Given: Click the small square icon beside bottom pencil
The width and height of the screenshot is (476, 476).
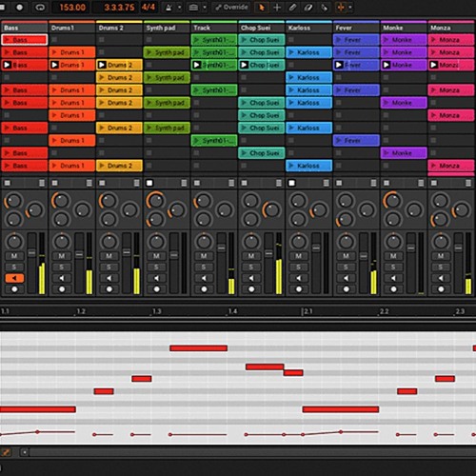Looking at the screenshot, I should [25, 452].
